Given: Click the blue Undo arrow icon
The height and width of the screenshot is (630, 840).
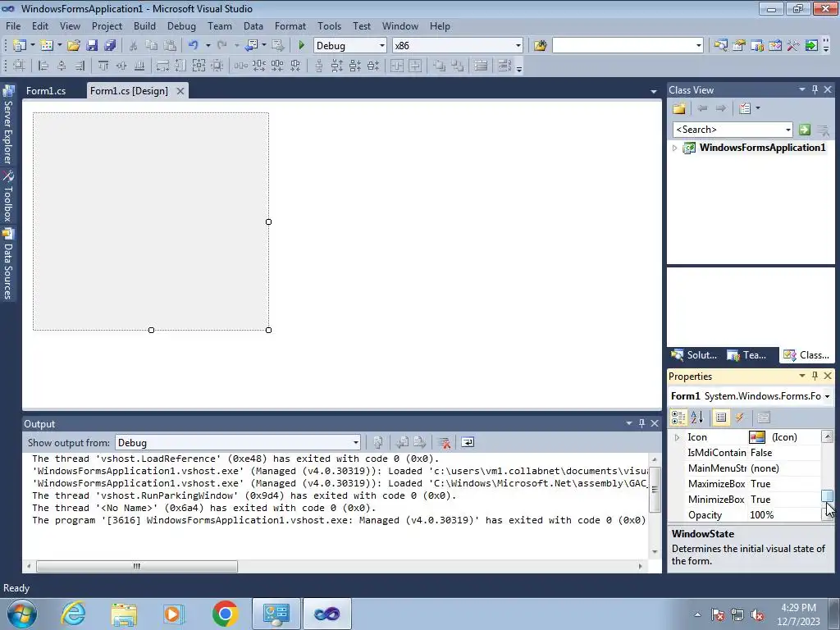Looking at the screenshot, I should (194, 46).
